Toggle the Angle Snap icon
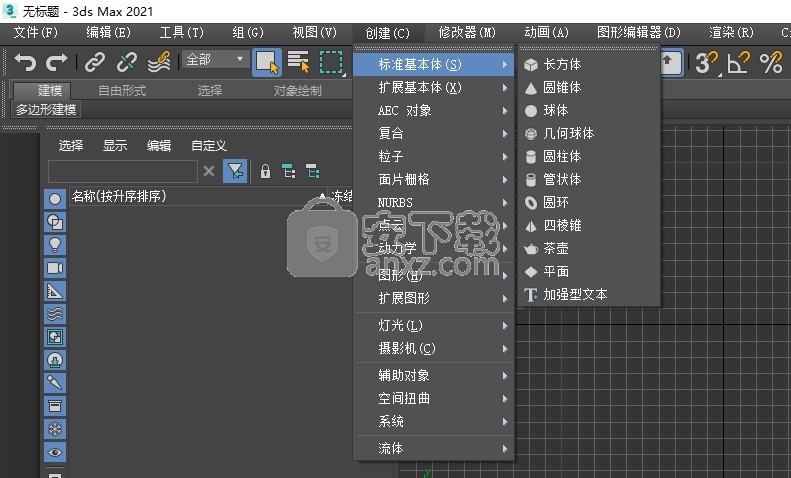Screen dimensions: 791x478 click(x=738, y=63)
